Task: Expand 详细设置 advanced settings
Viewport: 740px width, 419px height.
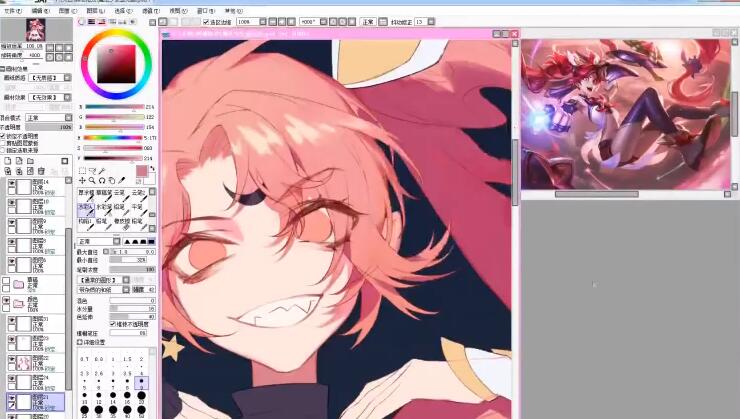Action: coord(80,342)
